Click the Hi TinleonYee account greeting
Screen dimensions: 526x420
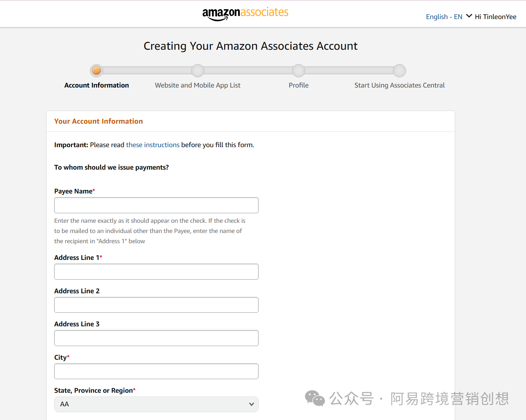coord(495,17)
